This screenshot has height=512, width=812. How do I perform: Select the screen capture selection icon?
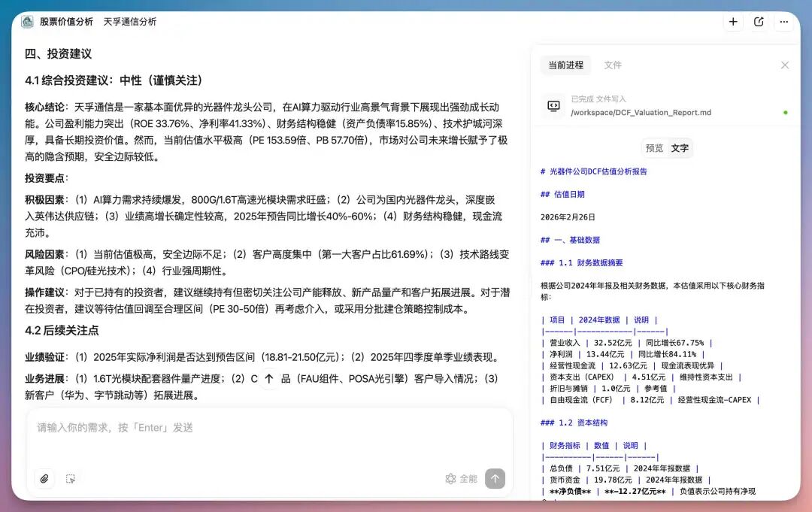coord(70,479)
